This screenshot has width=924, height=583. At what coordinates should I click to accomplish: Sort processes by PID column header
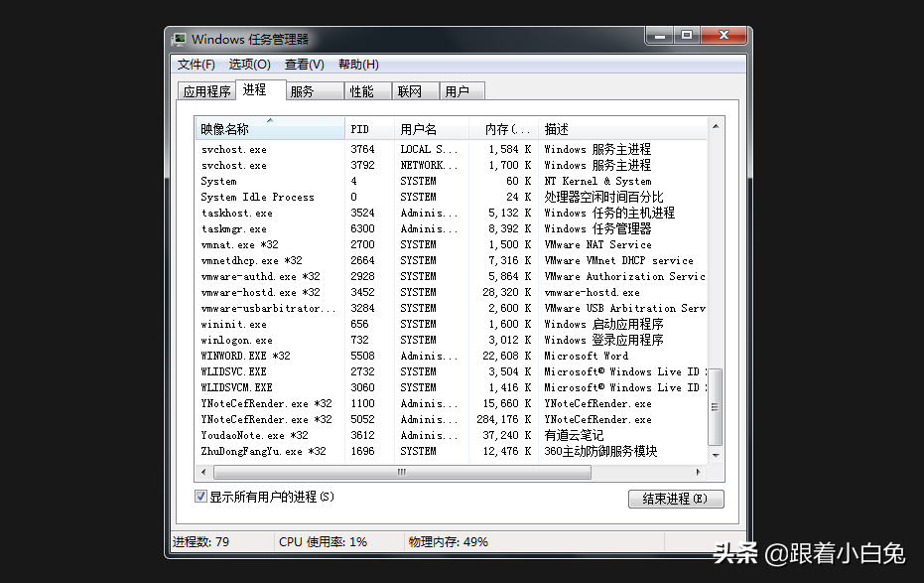pos(369,128)
